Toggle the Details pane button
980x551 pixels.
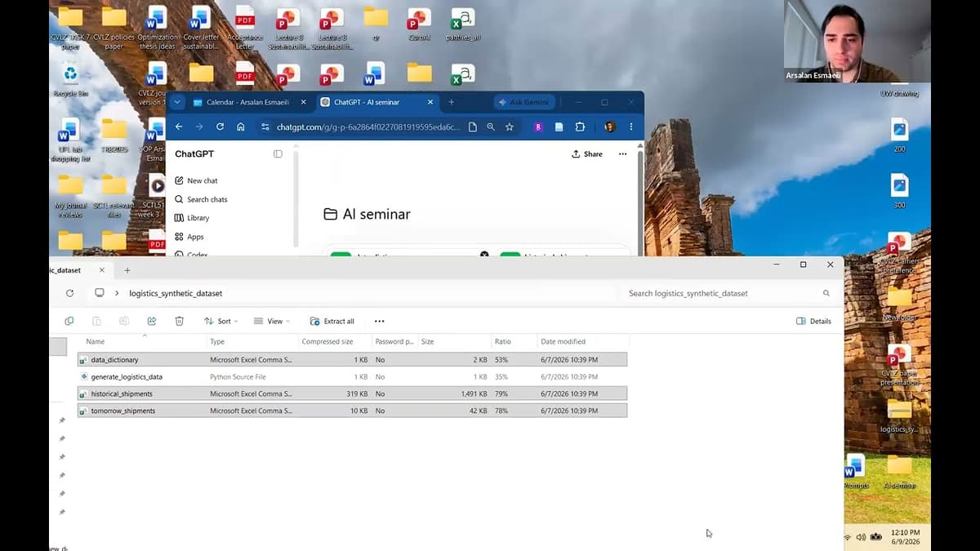click(813, 321)
